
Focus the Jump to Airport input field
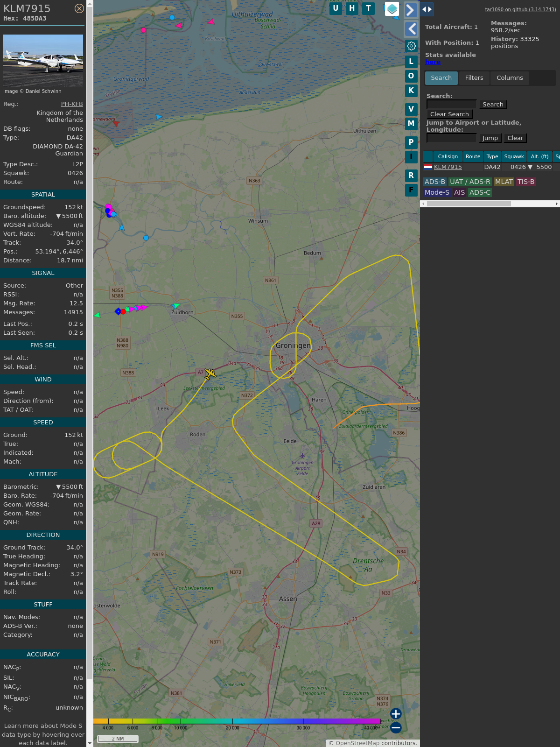(x=451, y=138)
